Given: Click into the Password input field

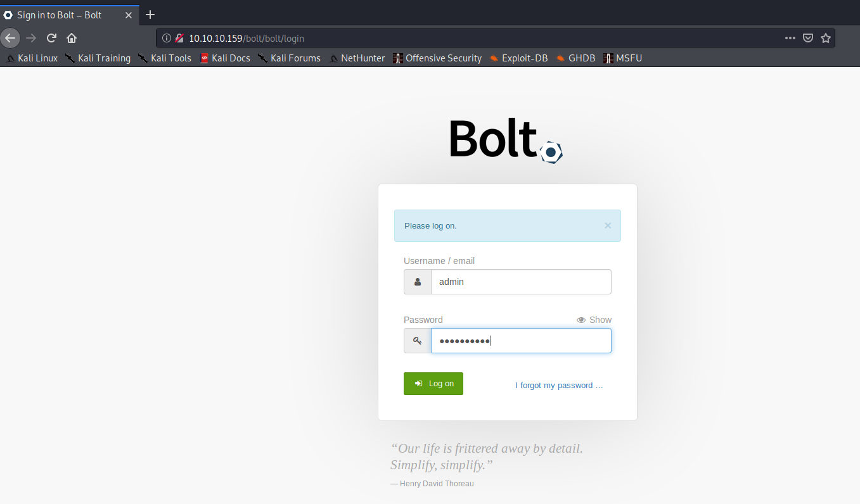Looking at the screenshot, I should click(520, 341).
